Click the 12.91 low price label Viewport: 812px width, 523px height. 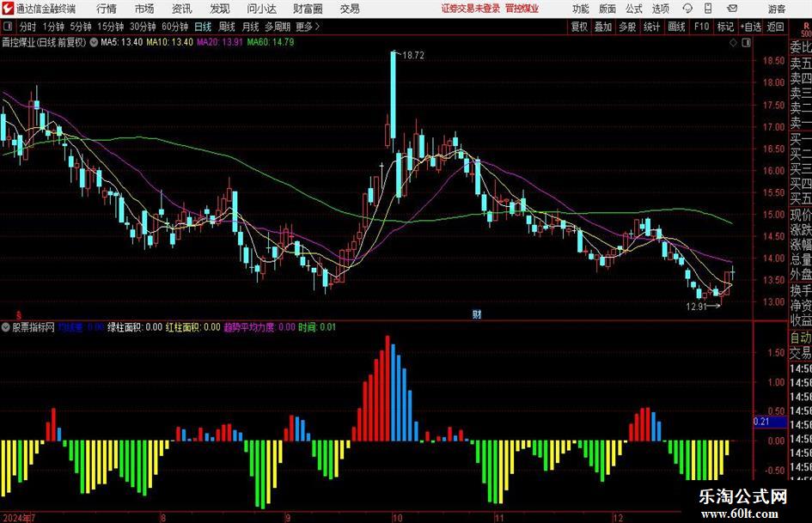(x=697, y=307)
